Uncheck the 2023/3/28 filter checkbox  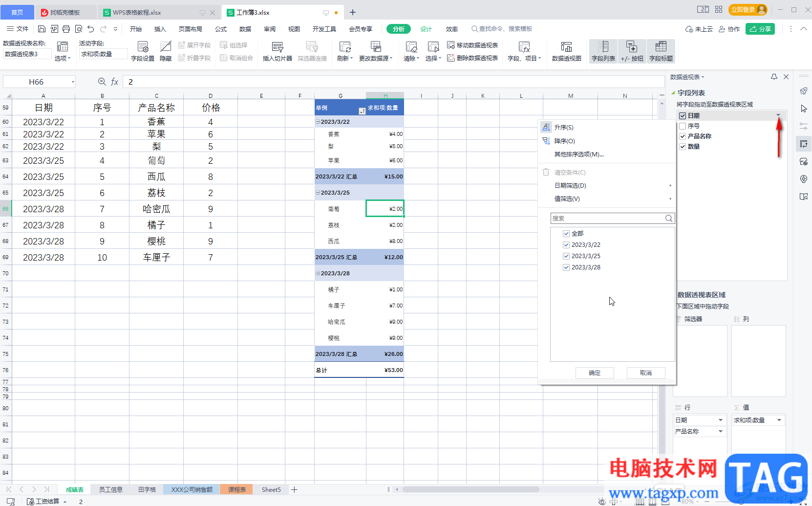566,267
